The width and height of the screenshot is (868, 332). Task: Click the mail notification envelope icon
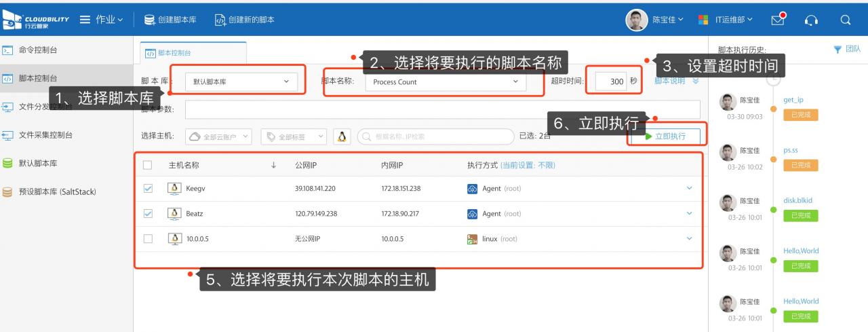(778, 20)
